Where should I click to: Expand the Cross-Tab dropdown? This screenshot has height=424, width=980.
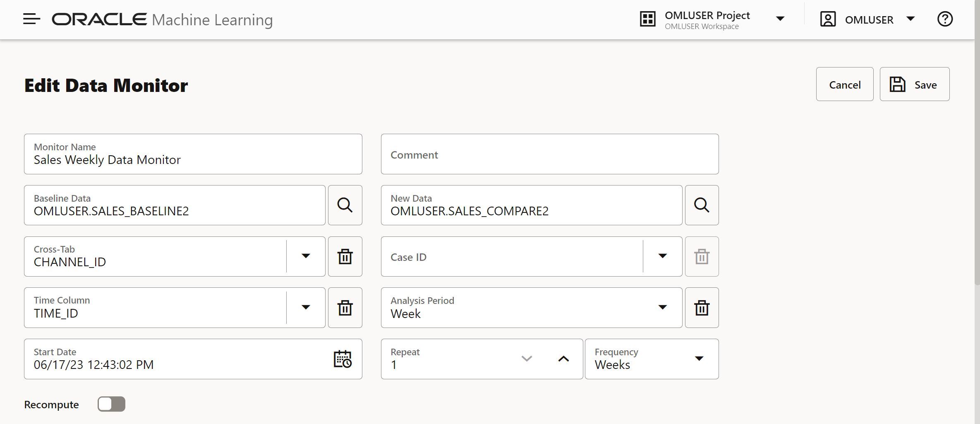click(x=306, y=256)
